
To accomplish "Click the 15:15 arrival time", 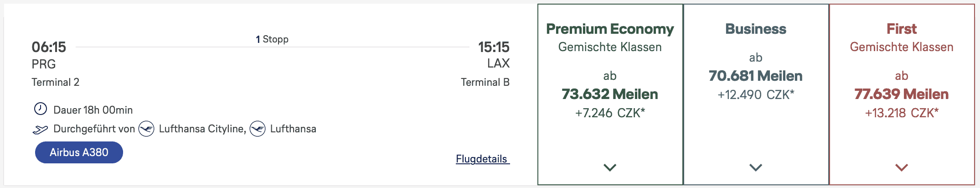I will pos(494,47).
